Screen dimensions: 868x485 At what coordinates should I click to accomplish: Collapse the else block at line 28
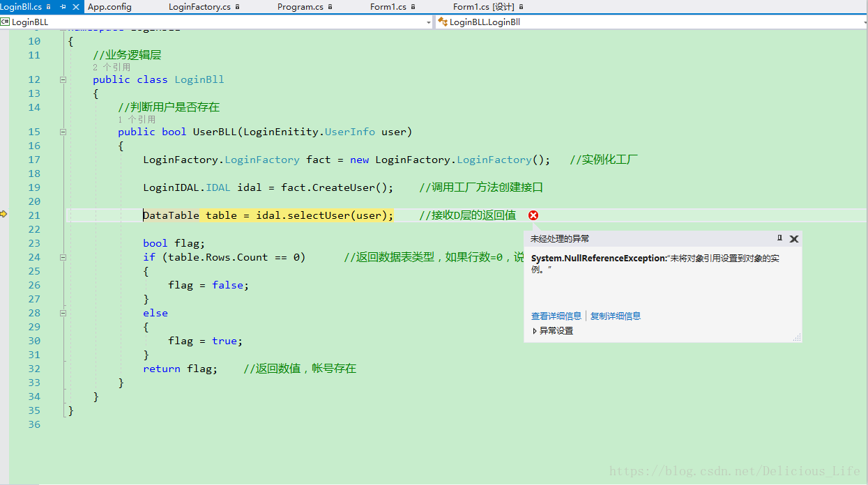pyautogui.click(x=63, y=313)
